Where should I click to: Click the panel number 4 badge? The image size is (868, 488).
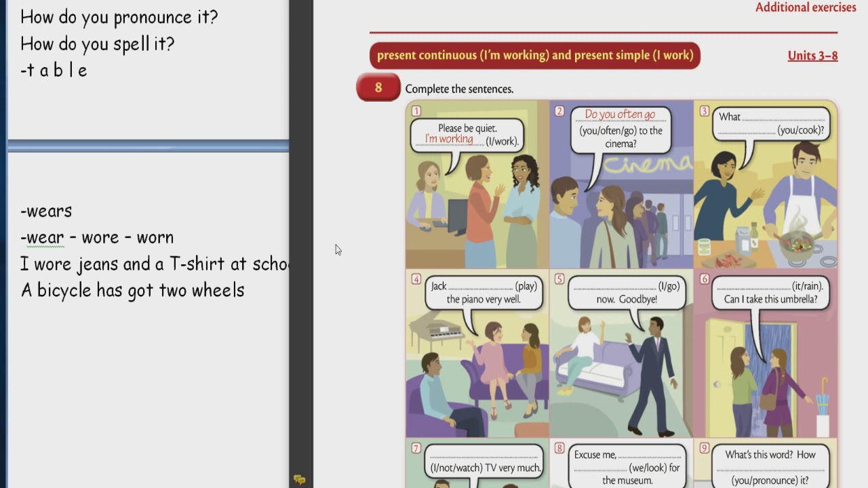(x=416, y=279)
